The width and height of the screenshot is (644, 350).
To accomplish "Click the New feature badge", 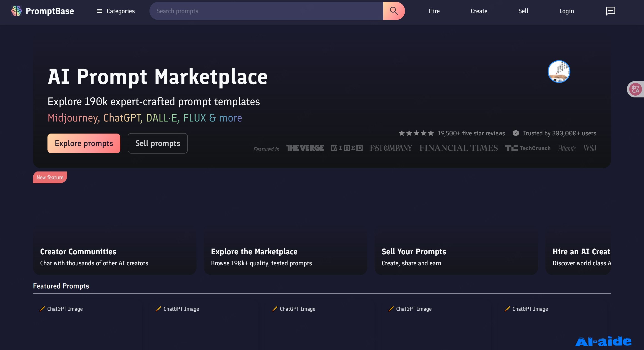I will pos(50,177).
